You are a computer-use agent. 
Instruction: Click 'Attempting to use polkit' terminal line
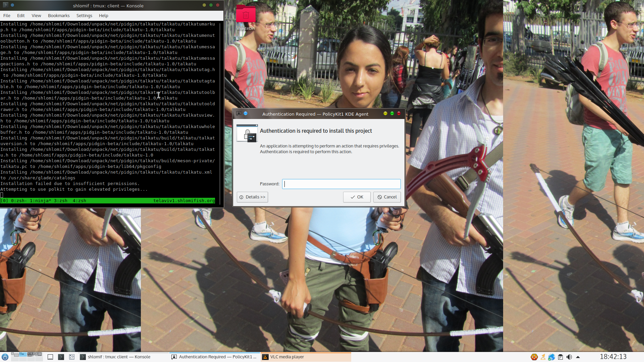(74, 189)
